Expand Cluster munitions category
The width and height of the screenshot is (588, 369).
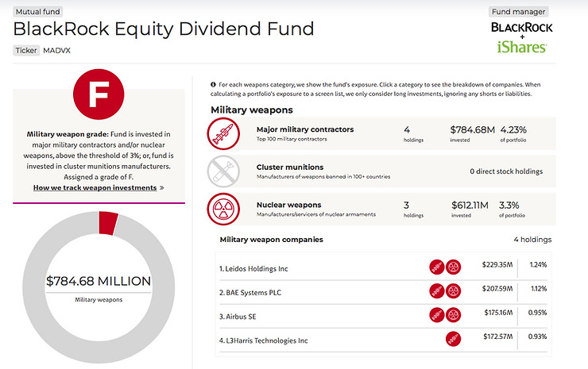[381, 171]
